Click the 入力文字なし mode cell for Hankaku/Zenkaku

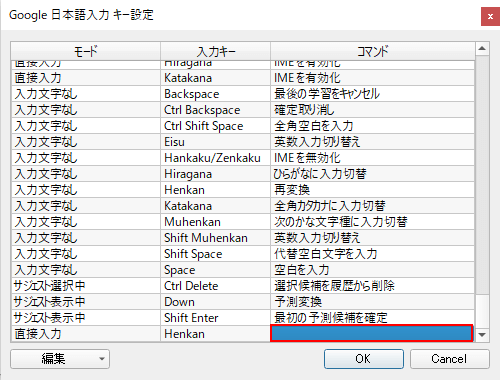(86, 158)
